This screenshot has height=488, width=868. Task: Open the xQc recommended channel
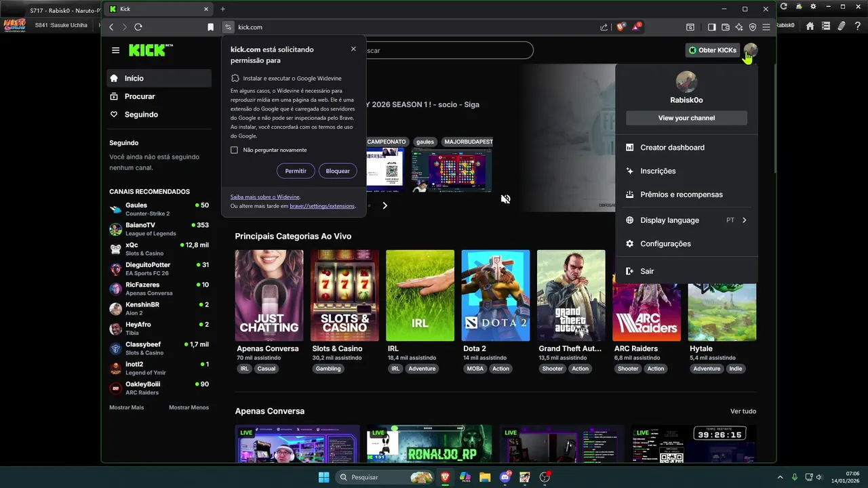159,249
